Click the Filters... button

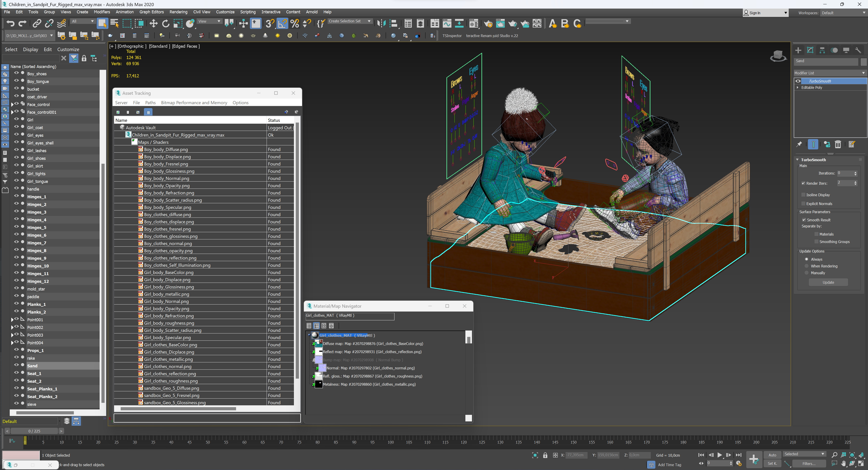pyautogui.click(x=809, y=463)
